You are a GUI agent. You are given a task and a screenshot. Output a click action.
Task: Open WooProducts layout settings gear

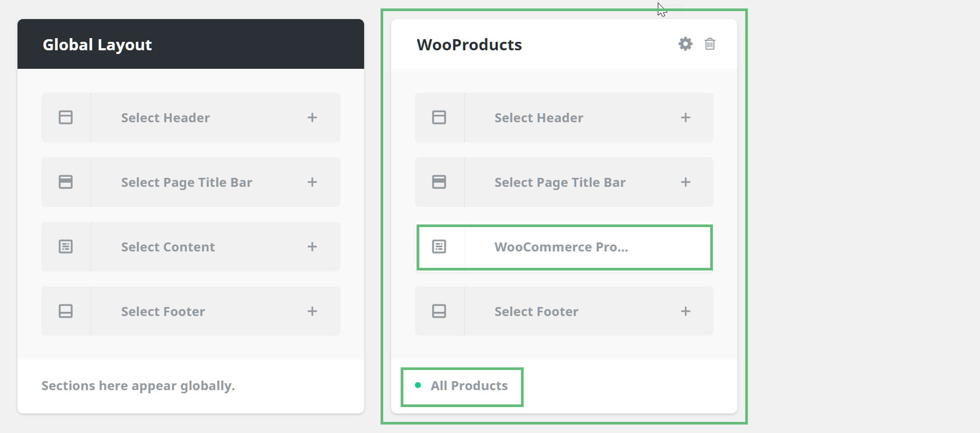(x=685, y=44)
